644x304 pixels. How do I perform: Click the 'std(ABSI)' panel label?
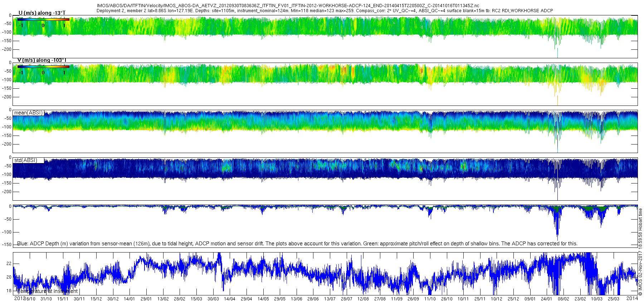click(25, 160)
